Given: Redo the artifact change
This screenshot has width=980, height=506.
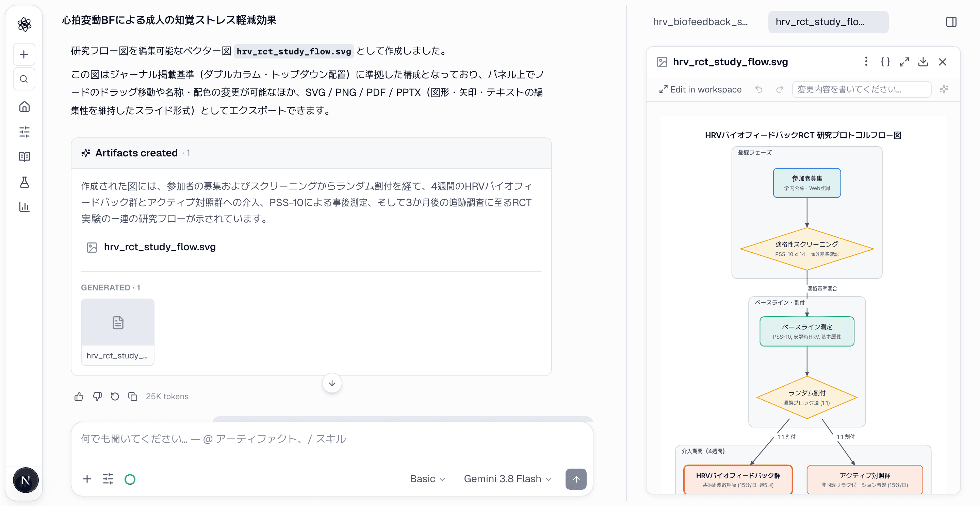Looking at the screenshot, I should coord(780,89).
